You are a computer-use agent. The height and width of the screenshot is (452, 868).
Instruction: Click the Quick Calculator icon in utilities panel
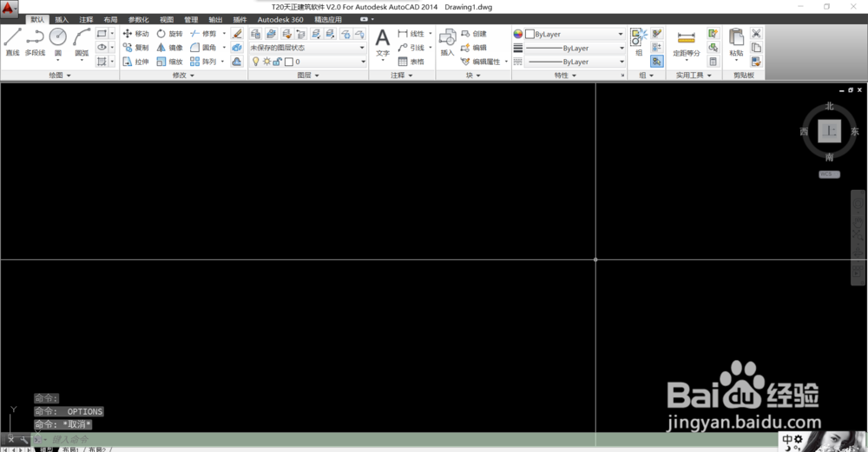tap(713, 62)
